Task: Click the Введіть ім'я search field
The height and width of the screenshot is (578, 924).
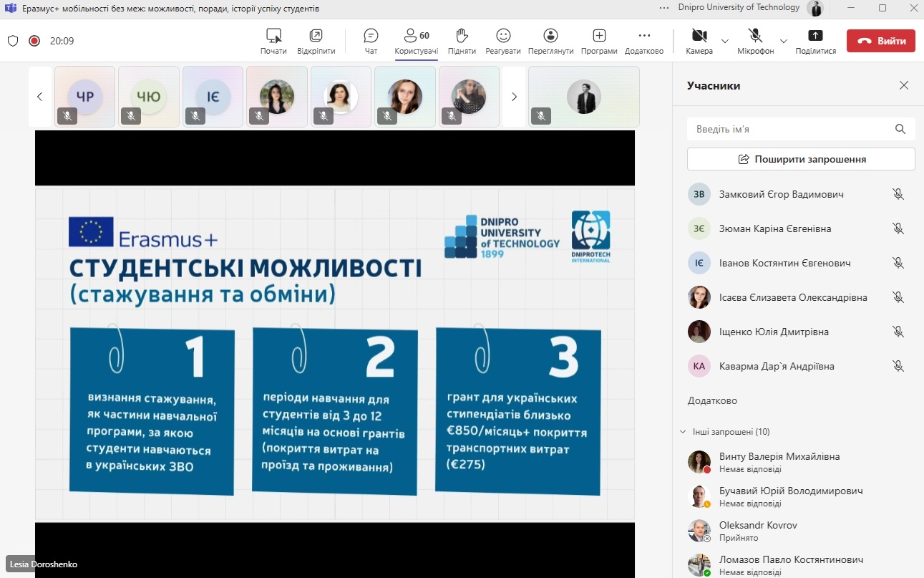Action: [791, 129]
